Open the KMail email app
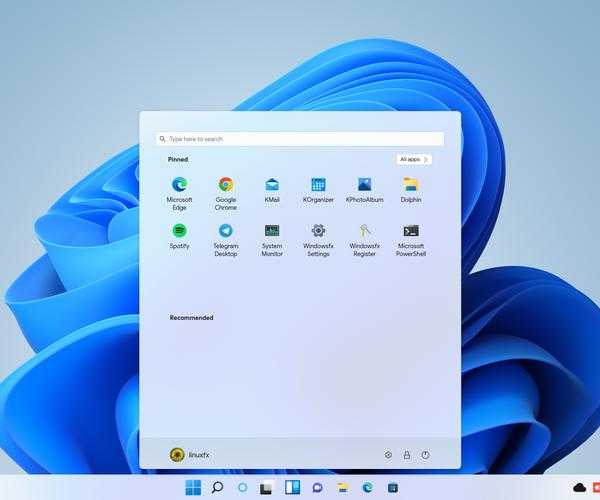This screenshot has width=600, height=500. click(x=272, y=185)
